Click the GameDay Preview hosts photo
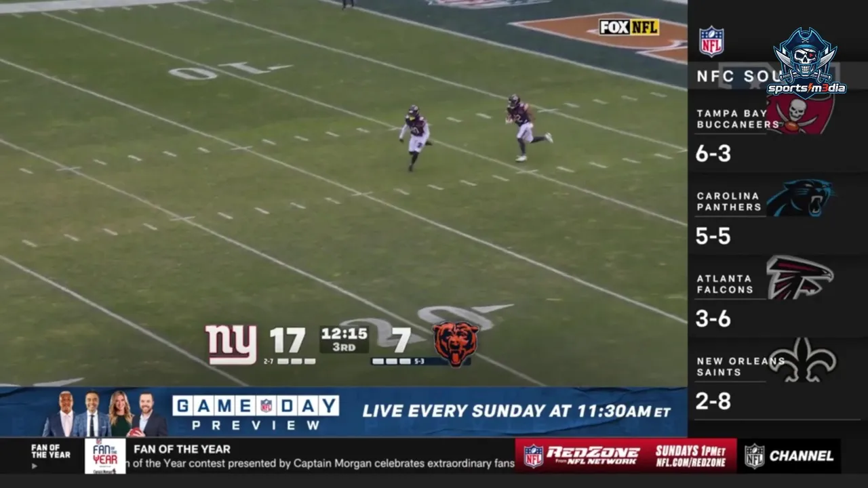The image size is (868, 488). [104, 413]
